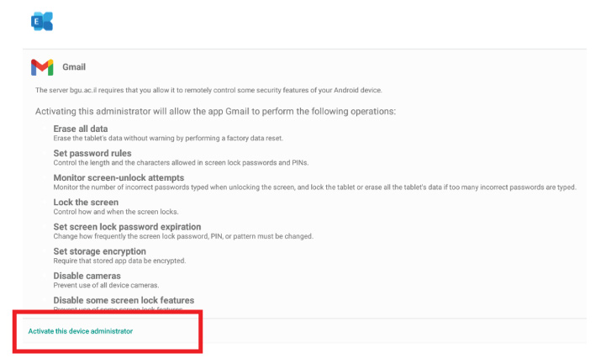The height and width of the screenshot is (364, 606).
Task: Click the Disable cameras entry
Action: [x=87, y=276]
